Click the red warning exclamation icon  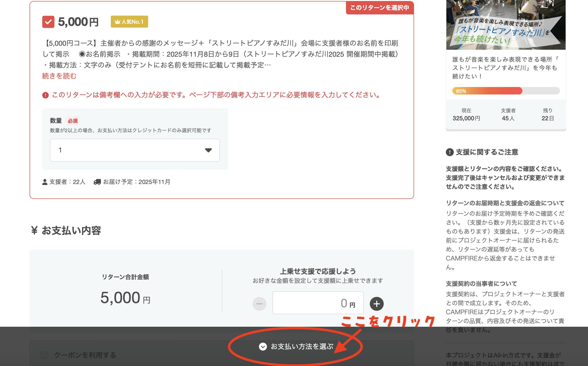[x=45, y=95]
